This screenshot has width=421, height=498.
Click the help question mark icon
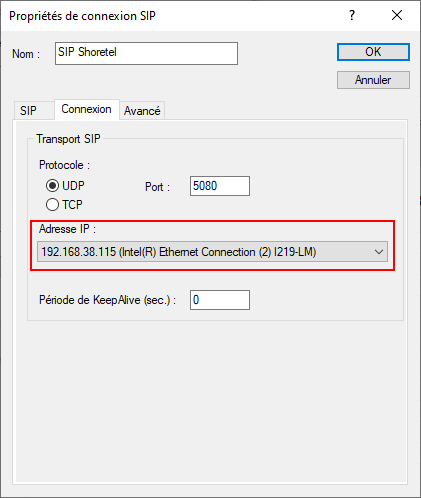[352, 15]
